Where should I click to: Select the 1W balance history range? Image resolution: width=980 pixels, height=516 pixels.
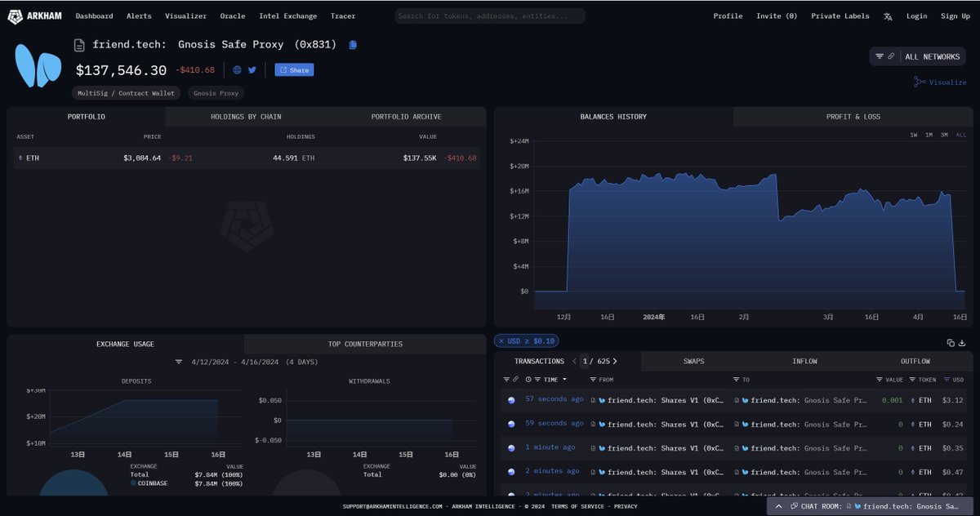[914, 135]
